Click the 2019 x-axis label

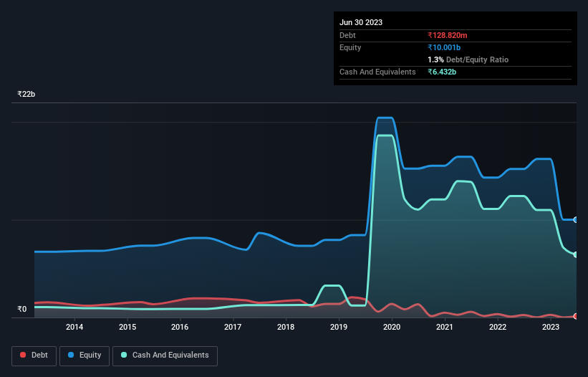(339, 327)
